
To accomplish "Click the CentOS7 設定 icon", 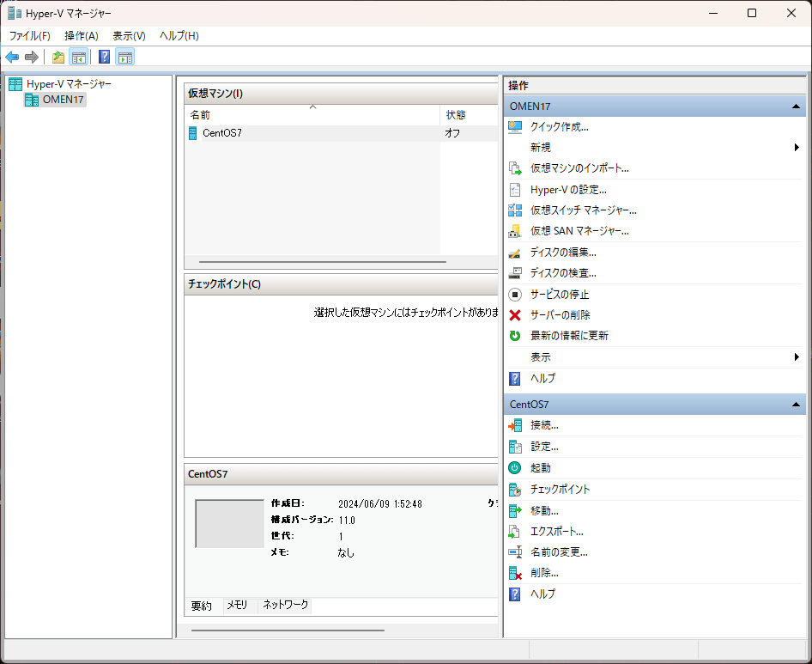I will click(x=515, y=447).
